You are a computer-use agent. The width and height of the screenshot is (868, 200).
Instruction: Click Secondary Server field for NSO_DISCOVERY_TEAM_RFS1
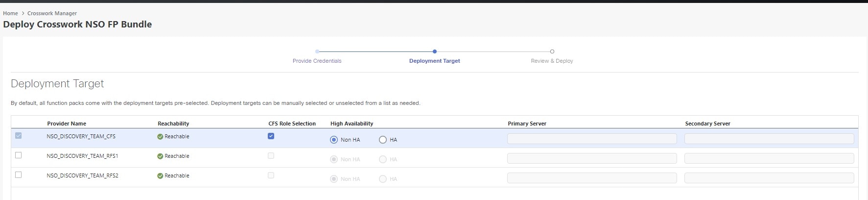pyautogui.click(x=769, y=158)
